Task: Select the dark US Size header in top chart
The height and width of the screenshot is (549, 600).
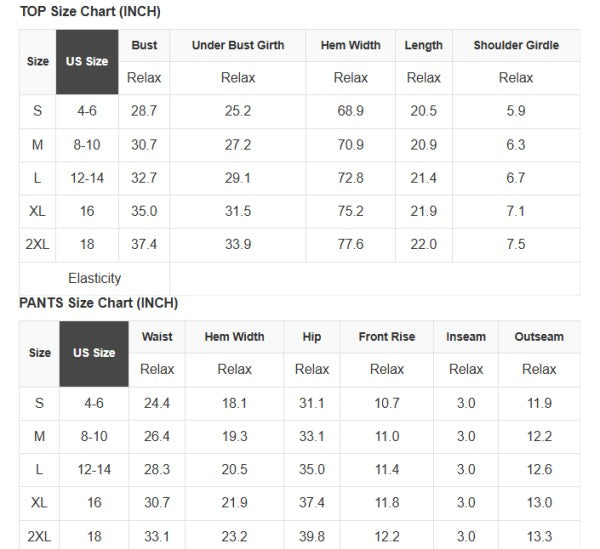Action: 87,62
